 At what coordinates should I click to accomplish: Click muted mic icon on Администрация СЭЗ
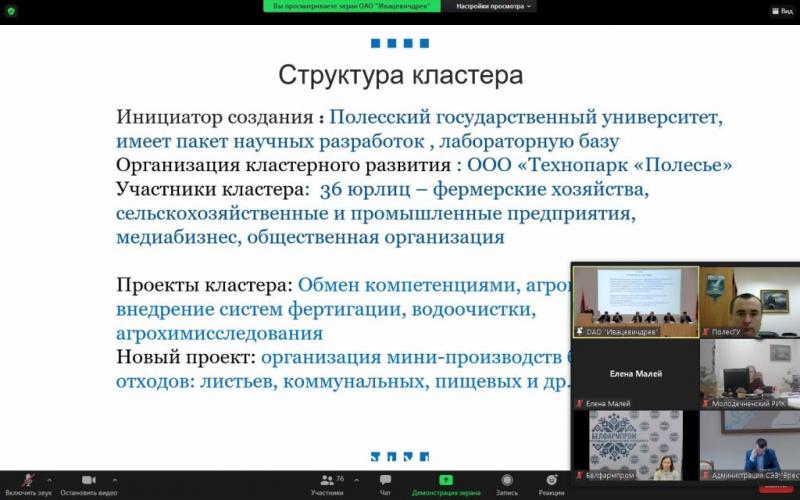click(707, 475)
